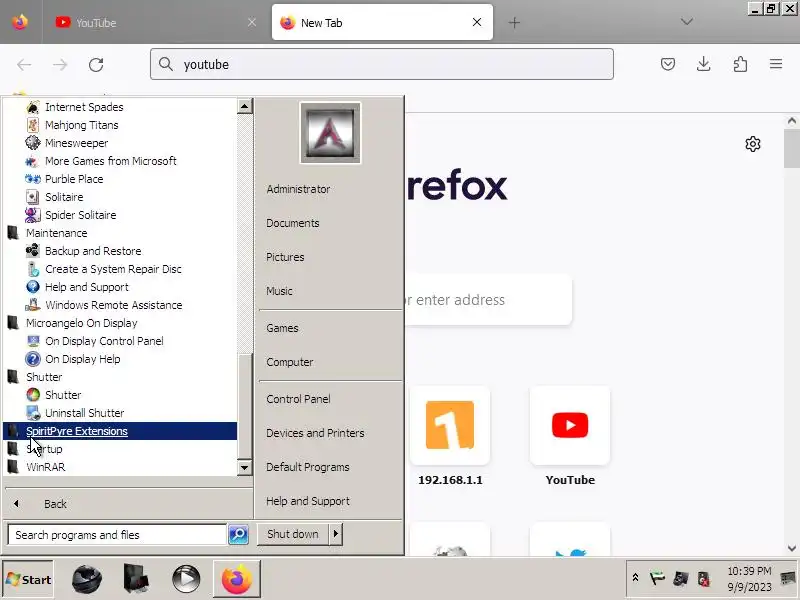The width and height of the screenshot is (800, 600).
Task: Open Documents from Start menu
Action: 293,223
